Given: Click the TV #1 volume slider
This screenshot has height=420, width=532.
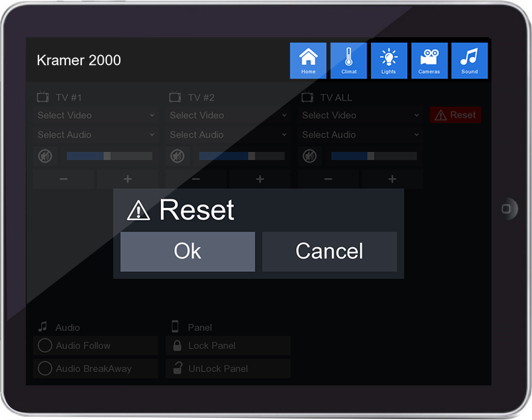Looking at the screenshot, I should click(x=109, y=156).
